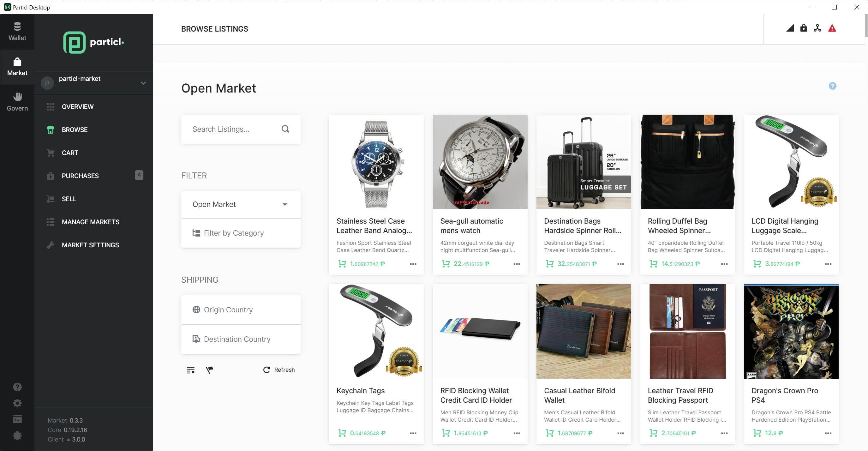Open the Keychain Tags listing title
Screen dimensions: 868x451
(x=361, y=391)
